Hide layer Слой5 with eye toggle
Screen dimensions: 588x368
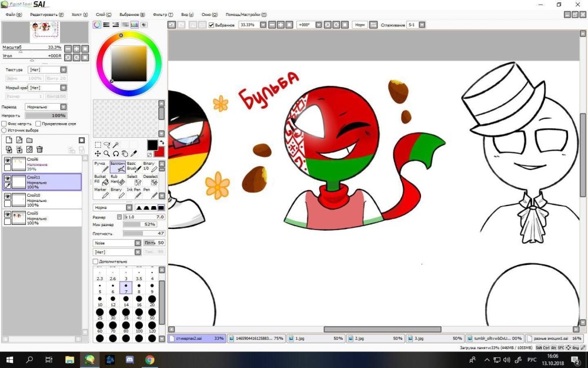8,214
